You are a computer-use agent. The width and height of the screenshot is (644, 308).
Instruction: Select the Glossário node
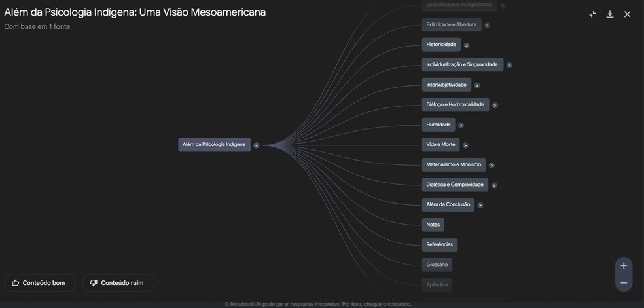coord(437,265)
